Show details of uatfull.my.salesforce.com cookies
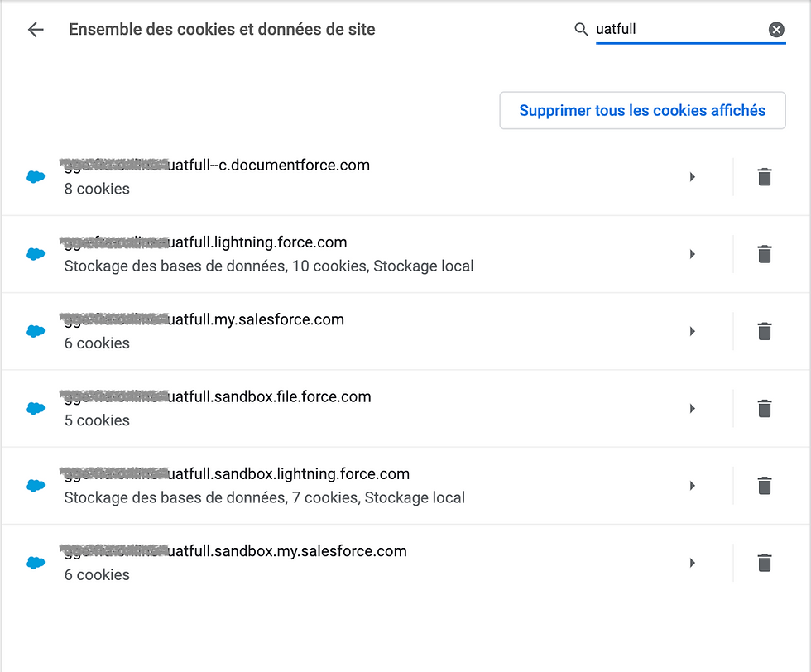 (692, 331)
